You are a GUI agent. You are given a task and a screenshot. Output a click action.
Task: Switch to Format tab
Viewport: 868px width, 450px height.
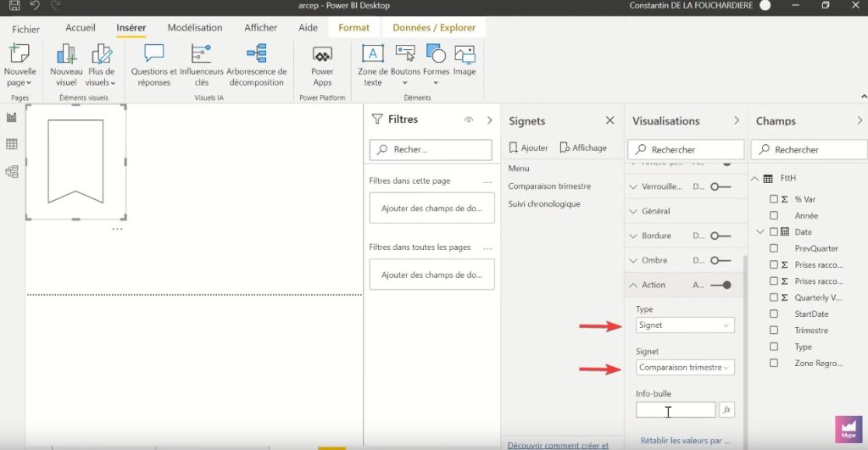[353, 28]
